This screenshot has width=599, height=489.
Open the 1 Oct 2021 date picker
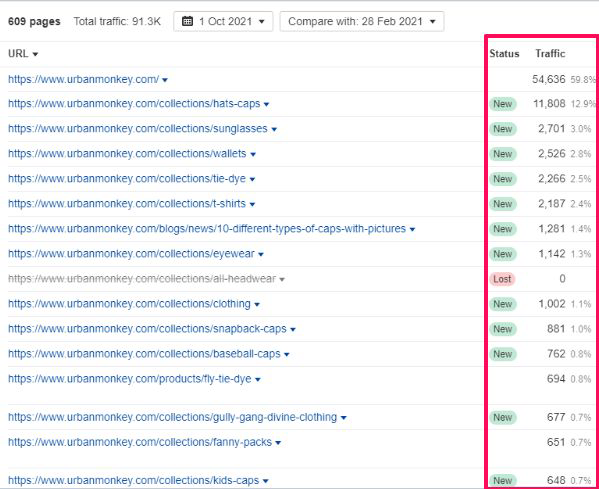[223, 21]
